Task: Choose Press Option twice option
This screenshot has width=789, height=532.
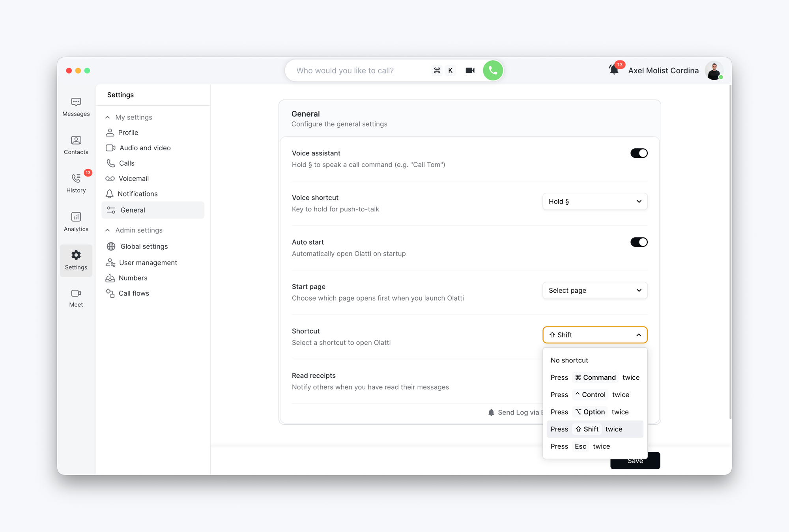Action: coord(595,412)
